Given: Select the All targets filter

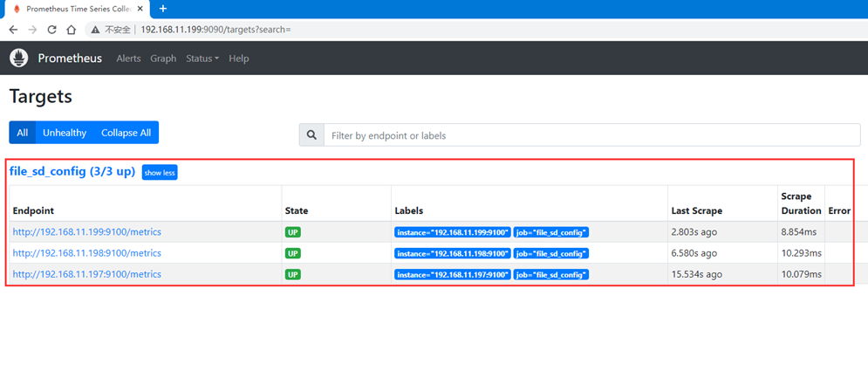Looking at the screenshot, I should (22, 133).
